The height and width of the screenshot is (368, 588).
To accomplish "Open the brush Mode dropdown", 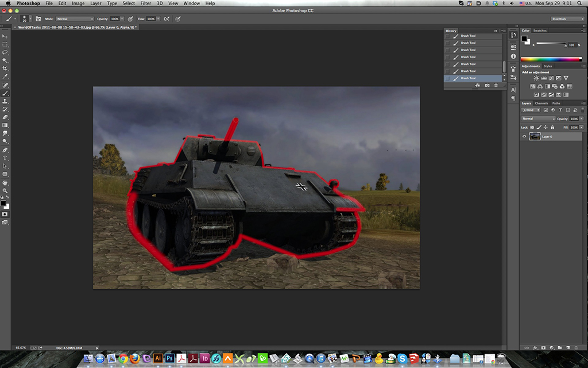I will [x=75, y=19].
